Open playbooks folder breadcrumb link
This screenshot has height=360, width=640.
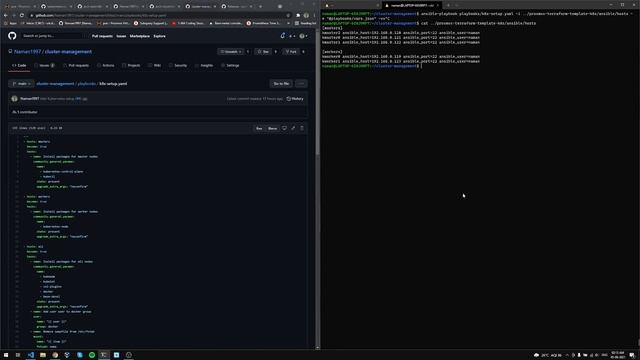tap(87, 84)
